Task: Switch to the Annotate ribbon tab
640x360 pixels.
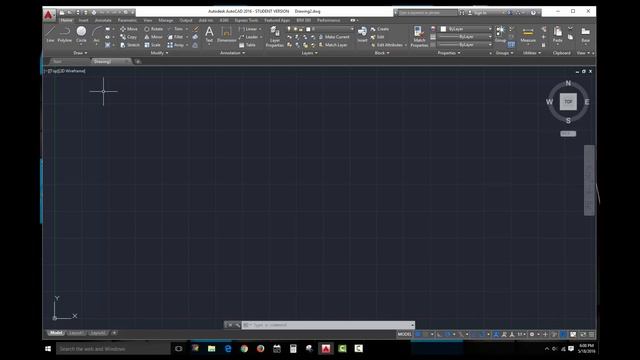Action: click(103, 20)
